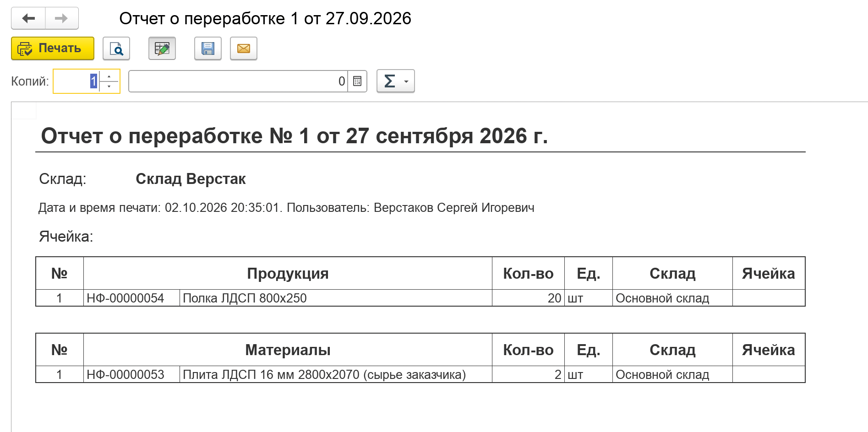Select the report heading Отчет о переработке № 1

(295, 136)
